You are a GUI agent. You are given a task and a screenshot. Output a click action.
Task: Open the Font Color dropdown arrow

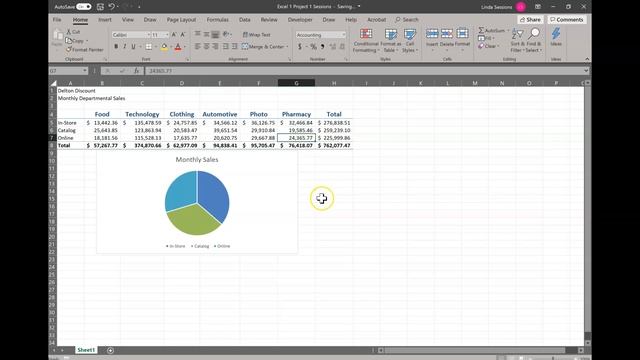184,47
